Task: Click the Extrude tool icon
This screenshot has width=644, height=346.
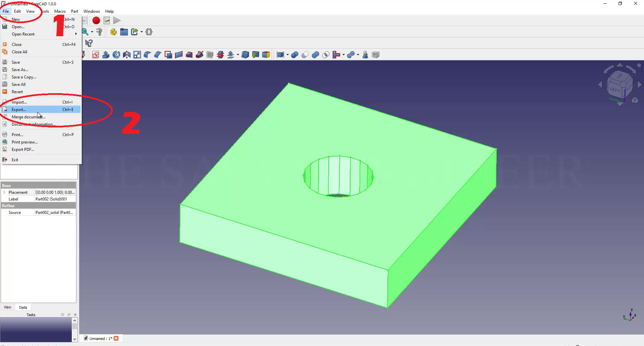Action: point(106,55)
